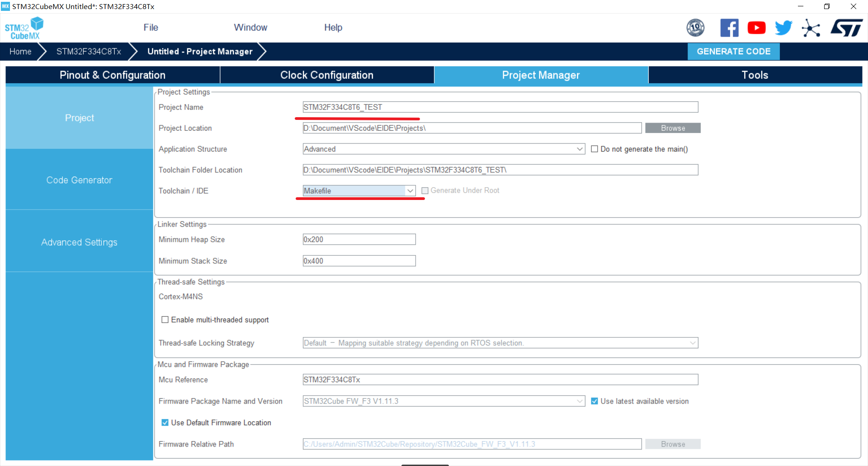The image size is (868, 466).
Task: Click the 'Firmware Package Name and Version' label
Action: (221, 401)
